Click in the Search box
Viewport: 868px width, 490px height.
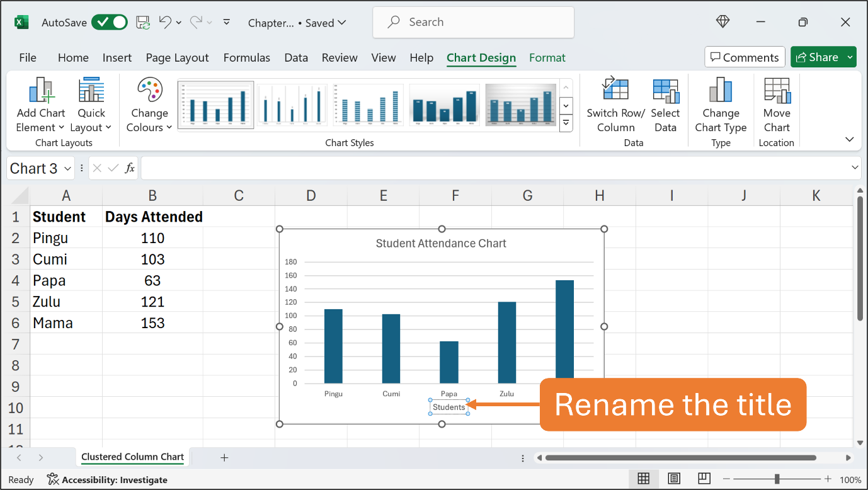pos(474,22)
